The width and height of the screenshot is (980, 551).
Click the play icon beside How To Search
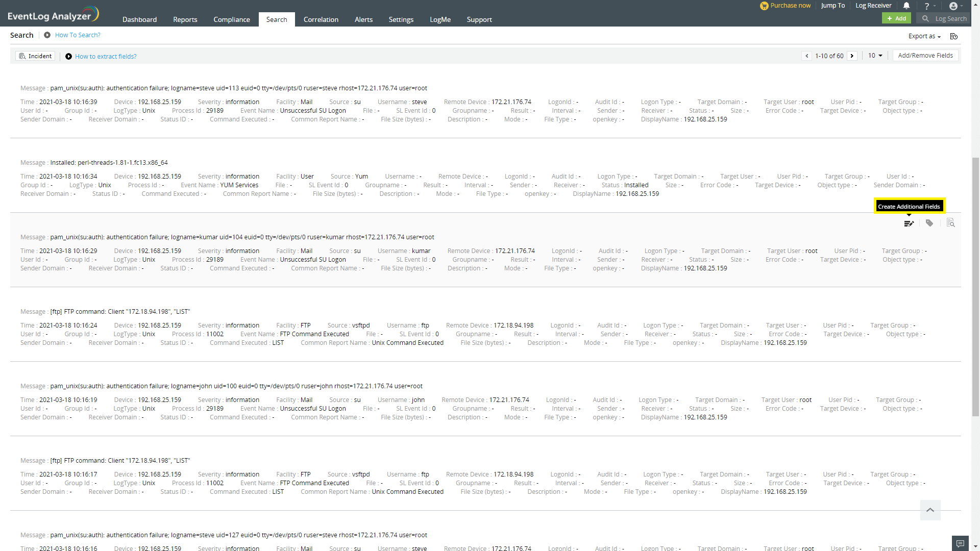coord(47,35)
